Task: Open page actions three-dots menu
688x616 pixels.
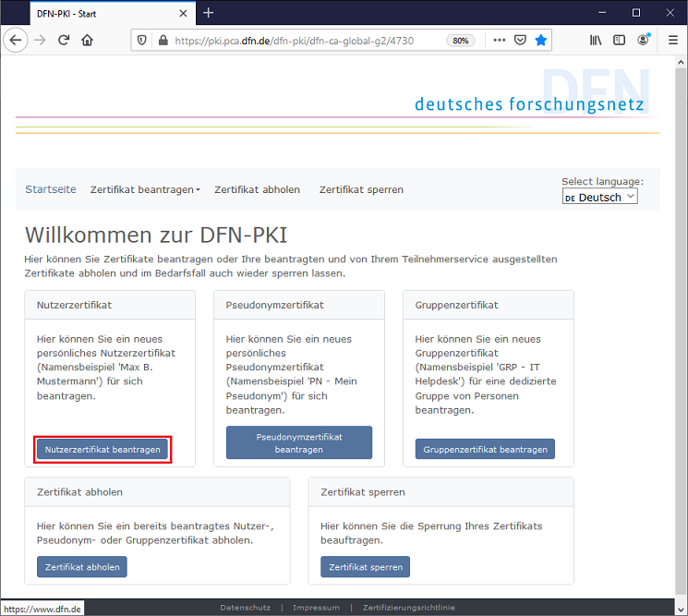Action: pyautogui.click(x=500, y=41)
